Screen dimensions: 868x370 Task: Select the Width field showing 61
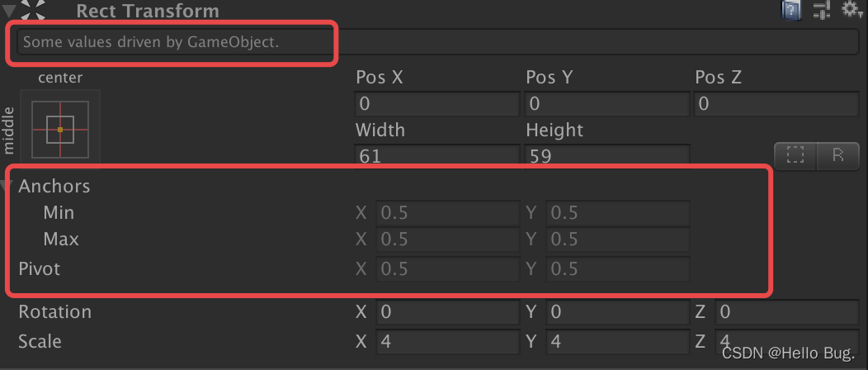[x=436, y=155]
